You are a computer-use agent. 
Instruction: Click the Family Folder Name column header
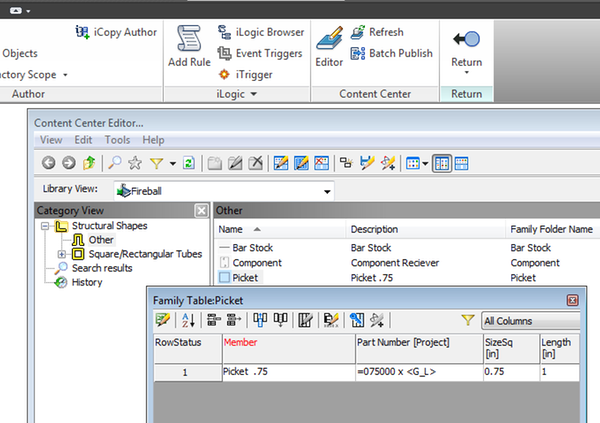tap(553, 229)
